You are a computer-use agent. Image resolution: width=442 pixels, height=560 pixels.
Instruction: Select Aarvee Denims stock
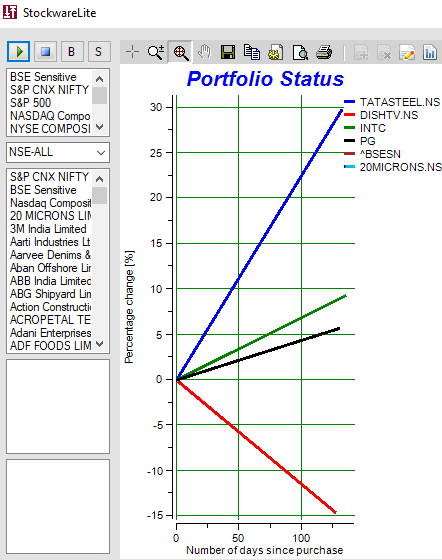click(50, 255)
